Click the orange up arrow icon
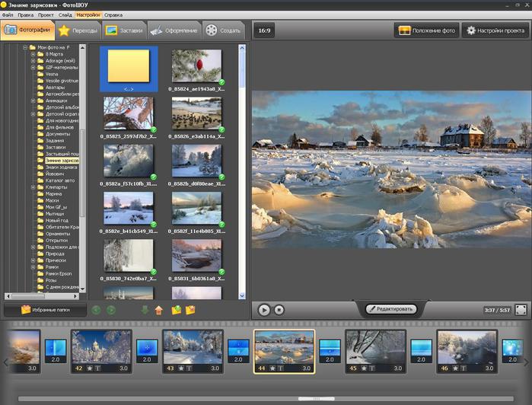This screenshot has height=405, width=532. [x=159, y=310]
